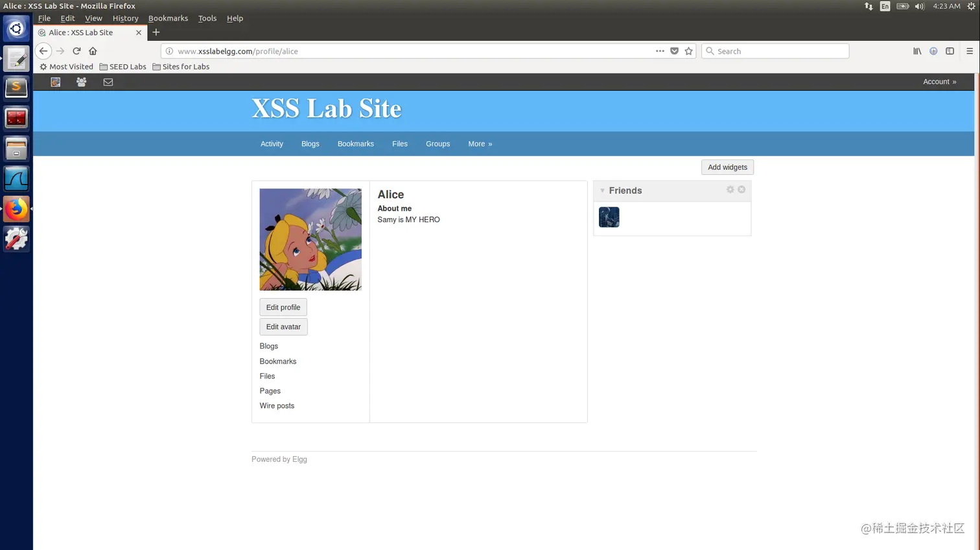Launch the text editor from dock
This screenshot has width=980, height=550.
16,59
